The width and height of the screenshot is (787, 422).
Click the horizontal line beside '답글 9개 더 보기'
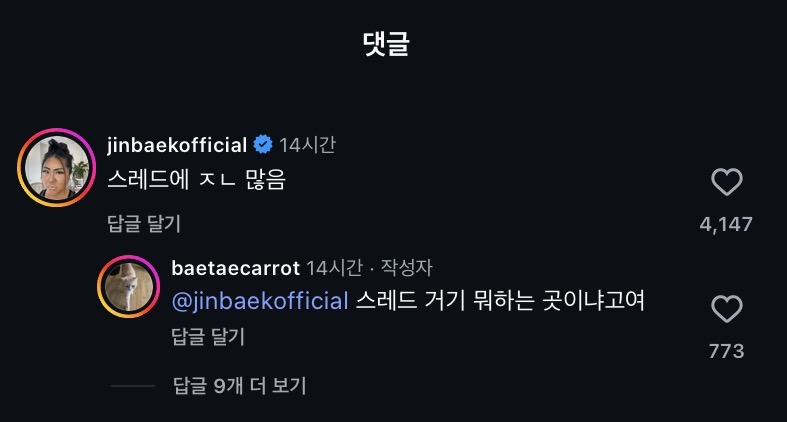coord(132,386)
